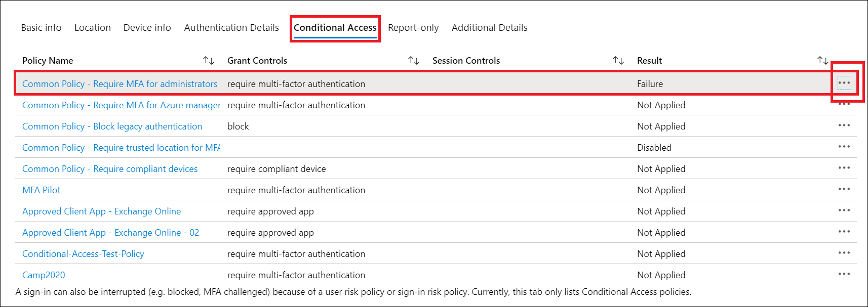Open ellipsis menu for Require trusted location policy
This screenshot has width=868, height=307.
844,146
